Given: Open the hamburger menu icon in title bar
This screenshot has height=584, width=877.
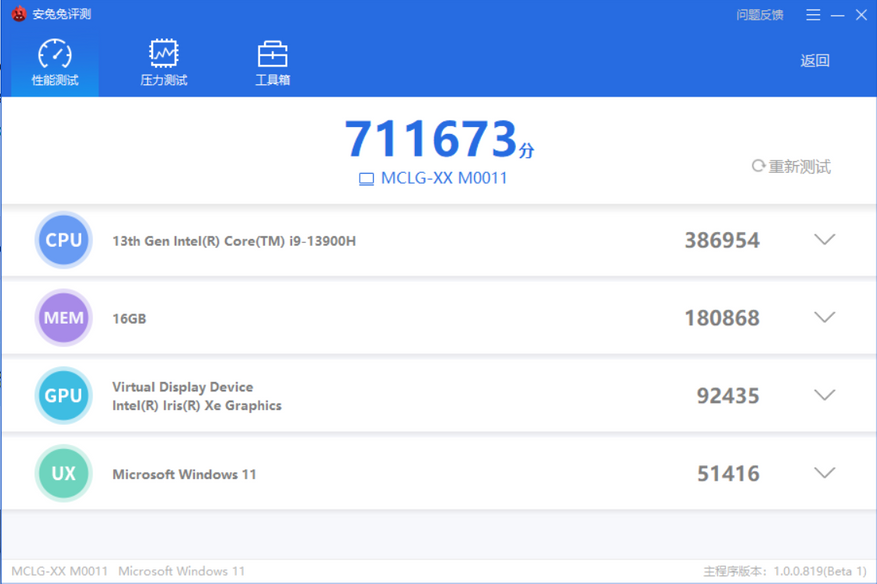Looking at the screenshot, I should (x=813, y=15).
